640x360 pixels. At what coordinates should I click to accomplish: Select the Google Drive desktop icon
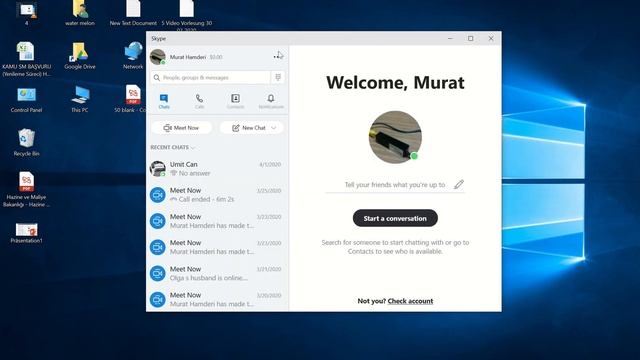pos(80,56)
